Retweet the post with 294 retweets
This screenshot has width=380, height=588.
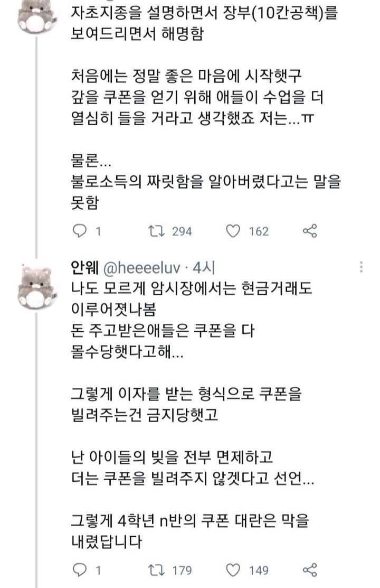click(157, 231)
